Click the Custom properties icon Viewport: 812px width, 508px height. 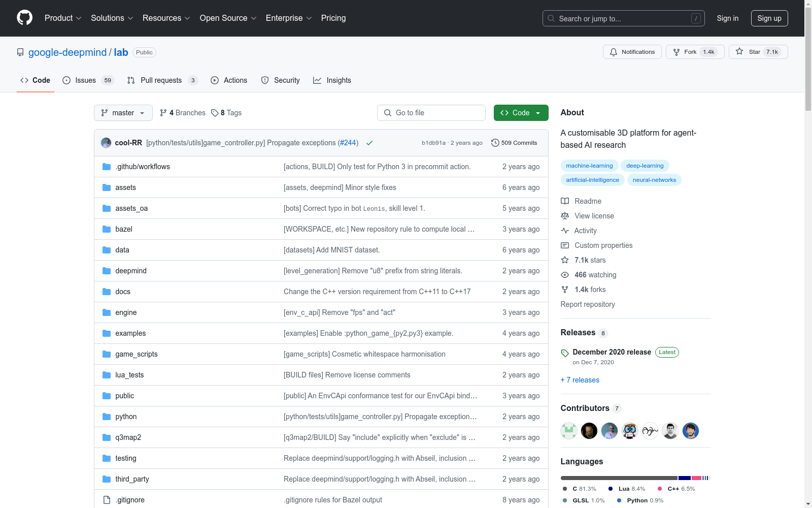pos(565,245)
